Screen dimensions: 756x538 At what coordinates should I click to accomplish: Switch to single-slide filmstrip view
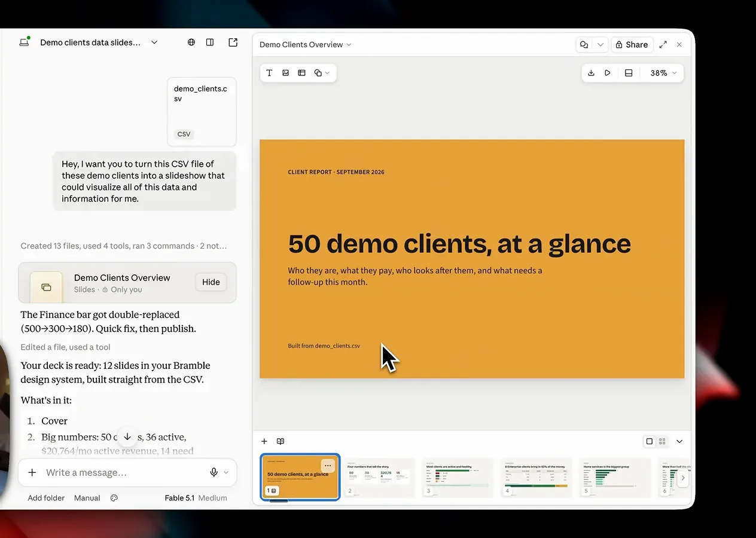tap(650, 441)
